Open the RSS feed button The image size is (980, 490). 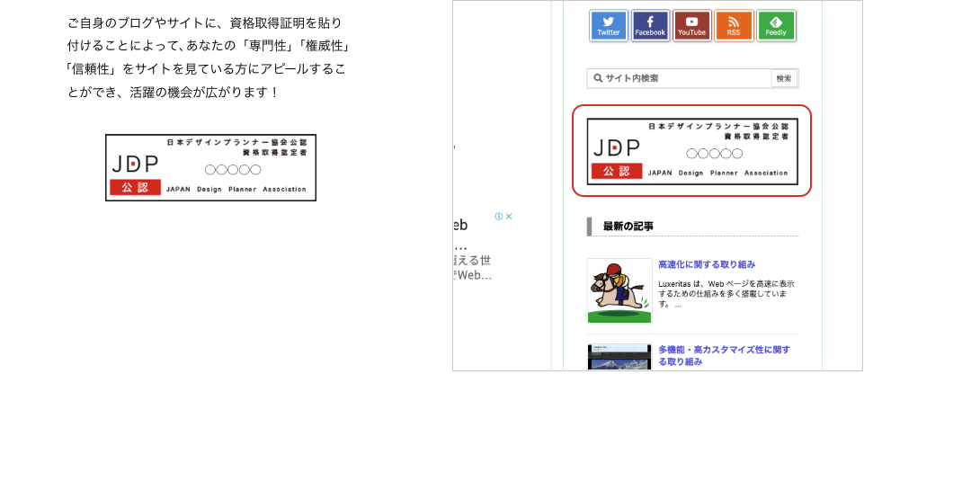(x=734, y=26)
